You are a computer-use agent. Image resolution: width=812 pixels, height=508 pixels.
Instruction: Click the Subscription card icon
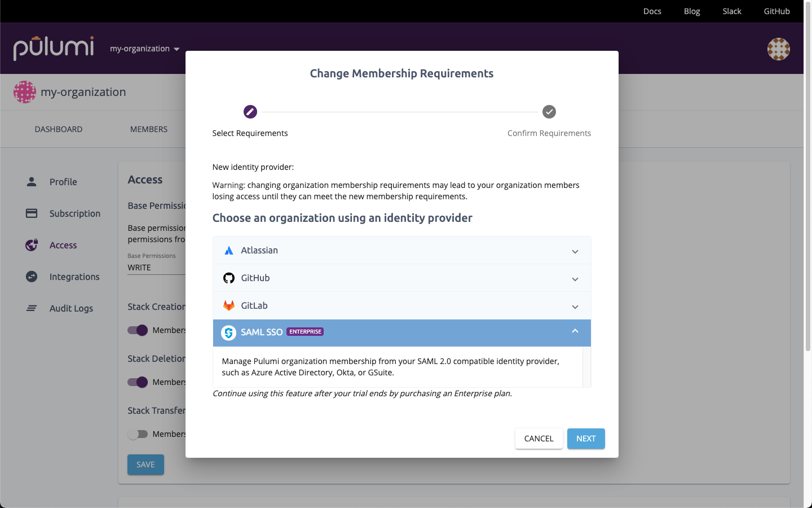pyautogui.click(x=32, y=213)
